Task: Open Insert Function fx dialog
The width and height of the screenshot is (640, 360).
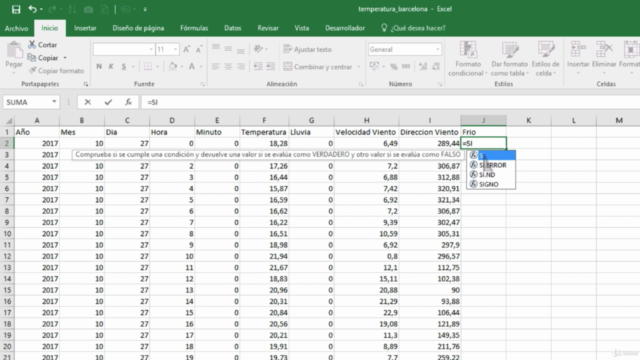Action: coord(128,102)
